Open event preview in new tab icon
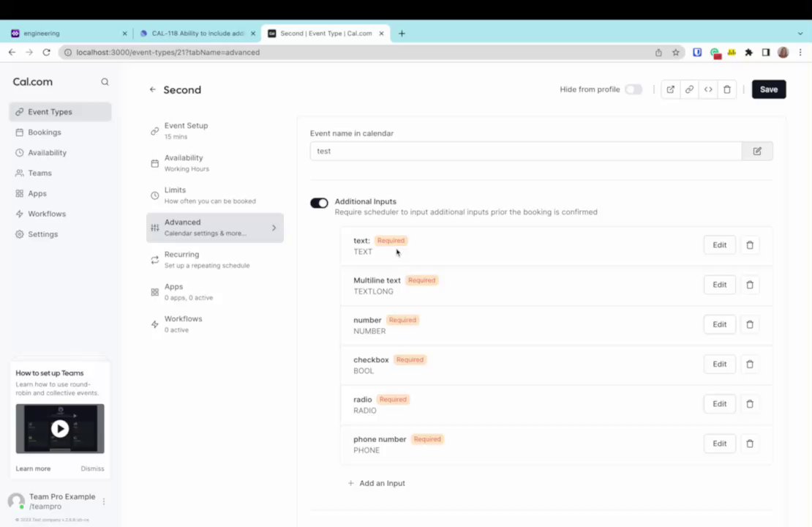Image resolution: width=812 pixels, height=527 pixels. (x=670, y=89)
